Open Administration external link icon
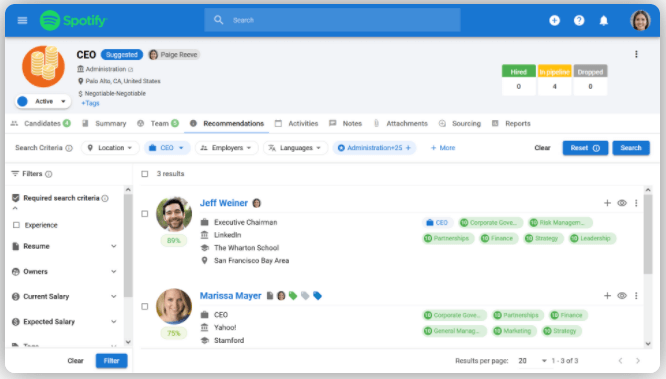This screenshot has width=666, height=379. [130, 69]
